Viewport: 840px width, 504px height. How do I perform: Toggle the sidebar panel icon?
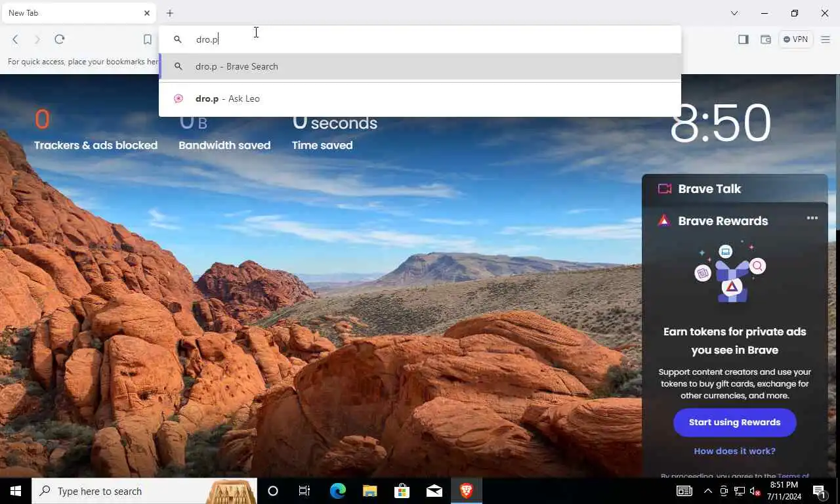[744, 39]
